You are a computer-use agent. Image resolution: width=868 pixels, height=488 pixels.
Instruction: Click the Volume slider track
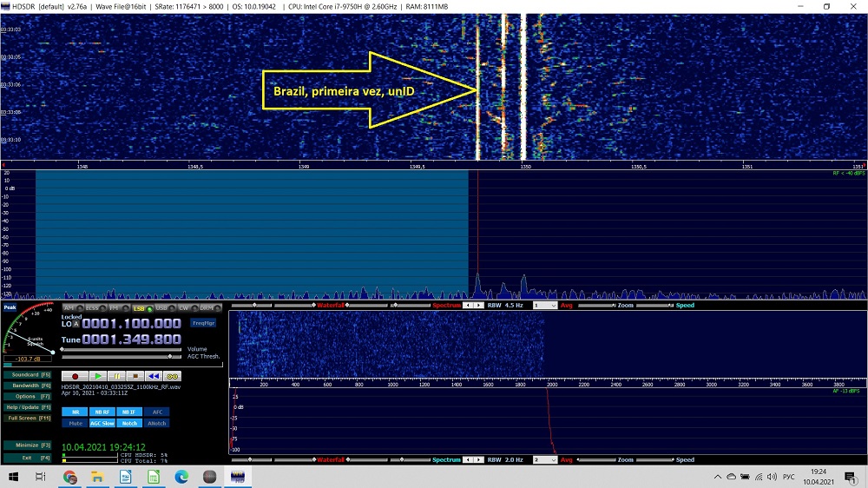point(122,349)
